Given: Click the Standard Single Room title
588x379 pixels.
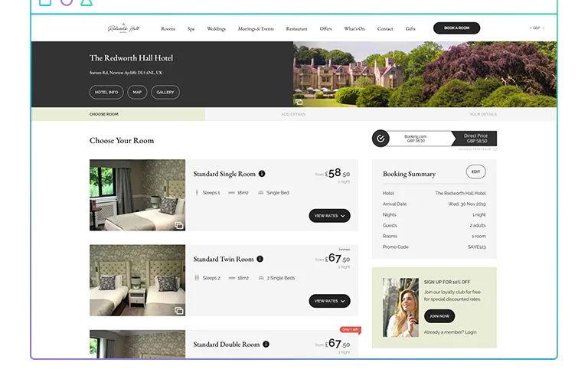Looking at the screenshot, I should point(224,174).
